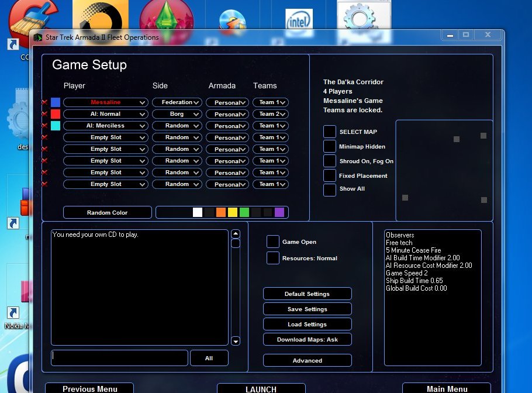Toggle the Minimap Hidden checkbox
The image size is (532, 393).
click(x=330, y=146)
